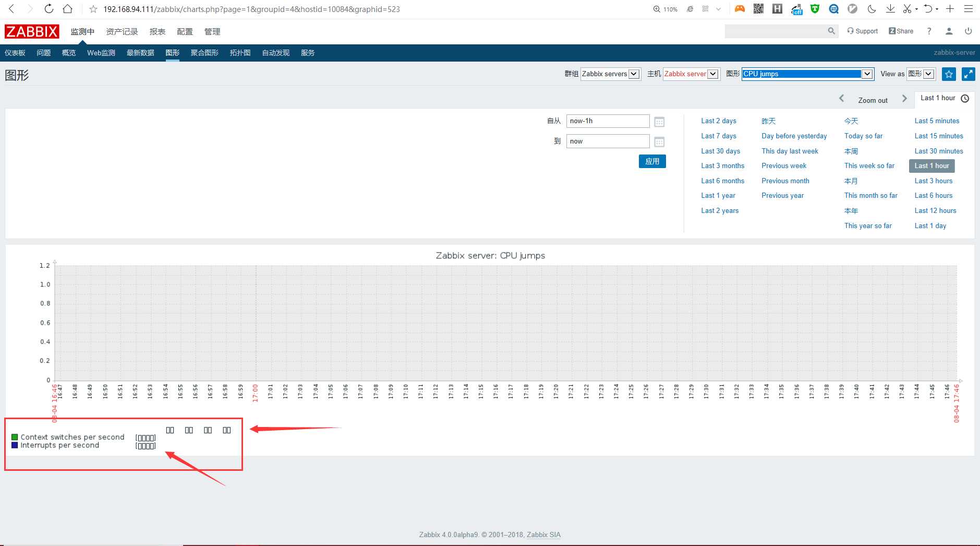Click the green shield extension icon
Viewport: 980px width, 546px height.
click(815, 9)
